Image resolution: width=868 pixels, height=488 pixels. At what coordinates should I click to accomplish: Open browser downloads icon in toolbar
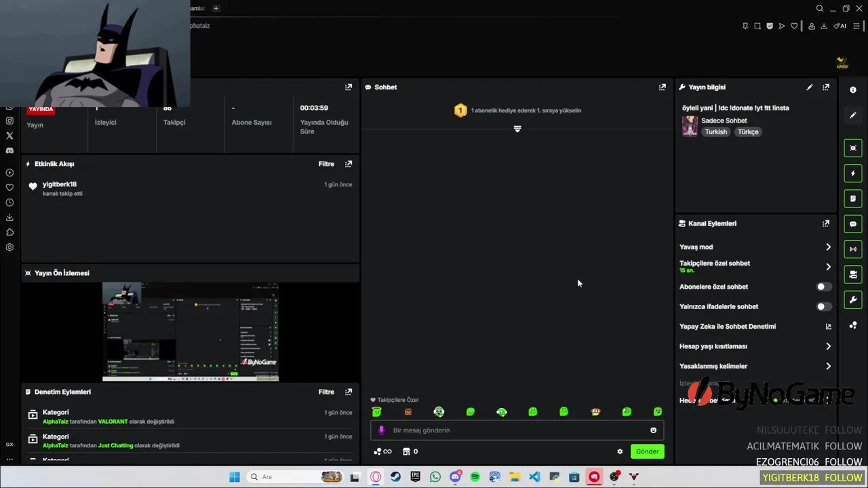click(824, 26)
